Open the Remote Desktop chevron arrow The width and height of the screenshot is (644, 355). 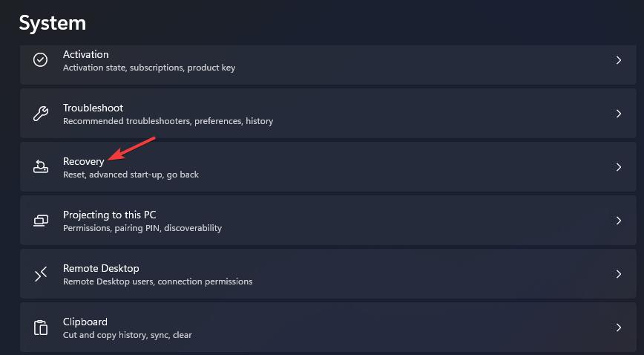(x=619, y=274)
